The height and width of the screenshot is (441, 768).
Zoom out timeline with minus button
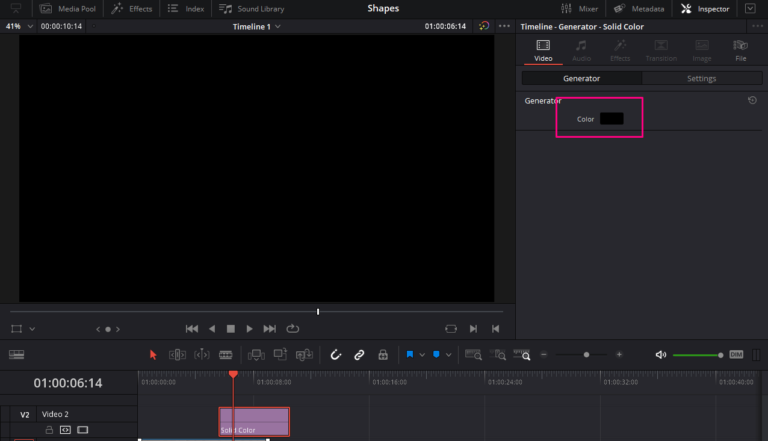click(544, 354)
